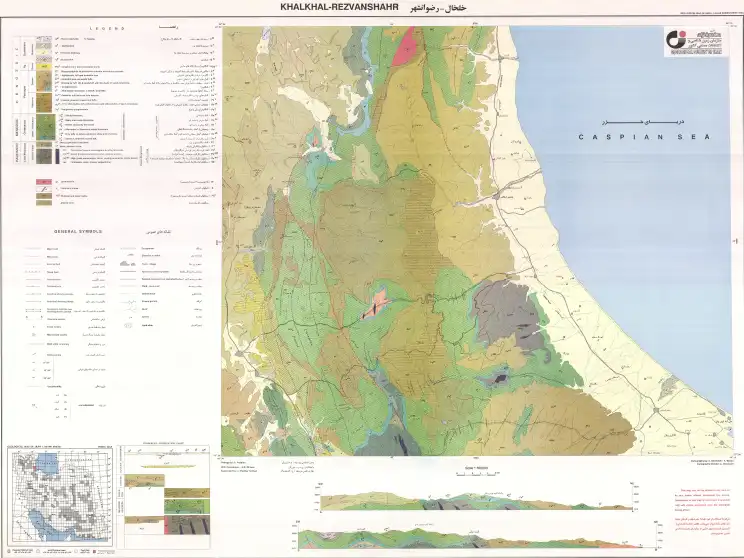This screenshot has width=744, height=558.
Task: Pick the bright yellow legend swatch
Action: (x=44, y=67)
